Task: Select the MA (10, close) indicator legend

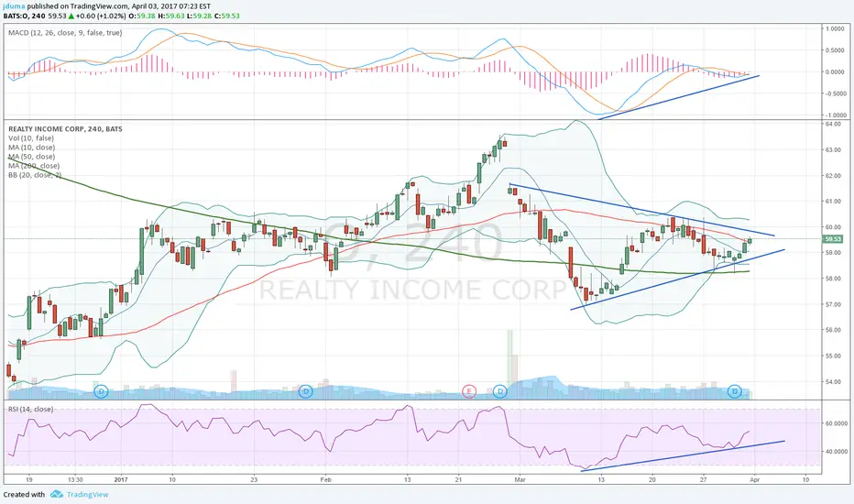Action: (x=31, y=148)
